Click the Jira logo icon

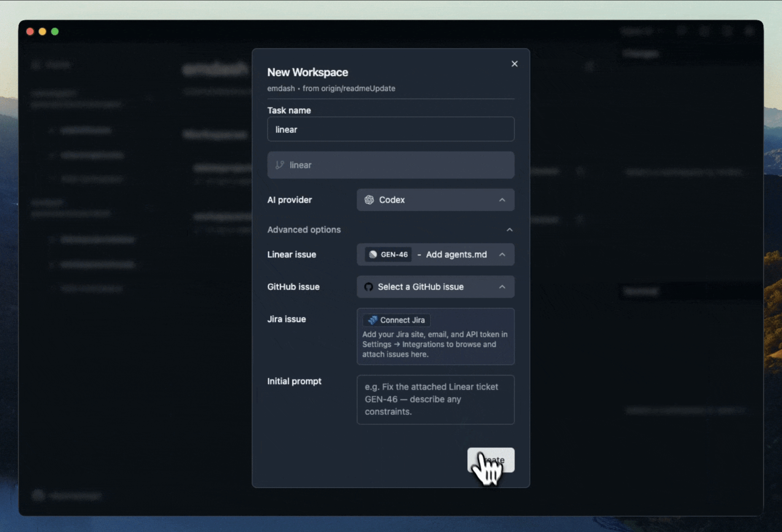tap(372, 320)
